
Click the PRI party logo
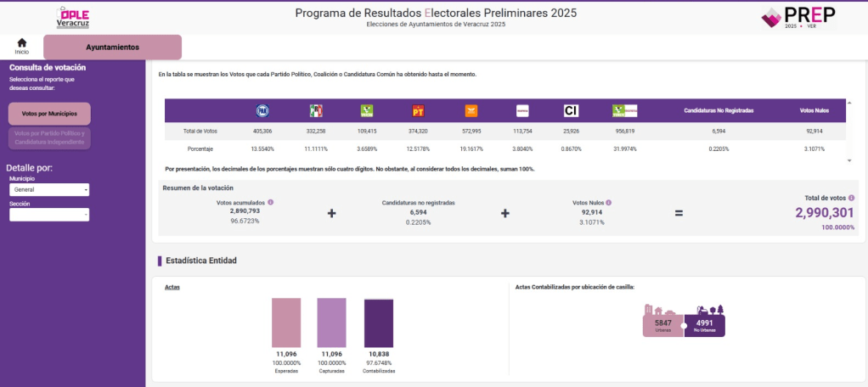point(316,110)
